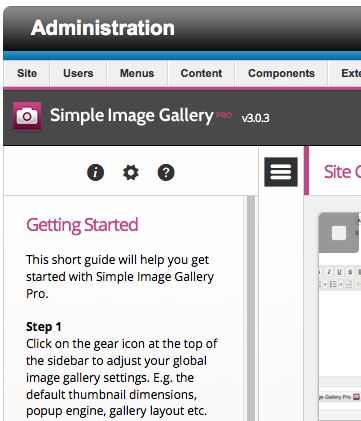Open the Site menu

[27, 73]
